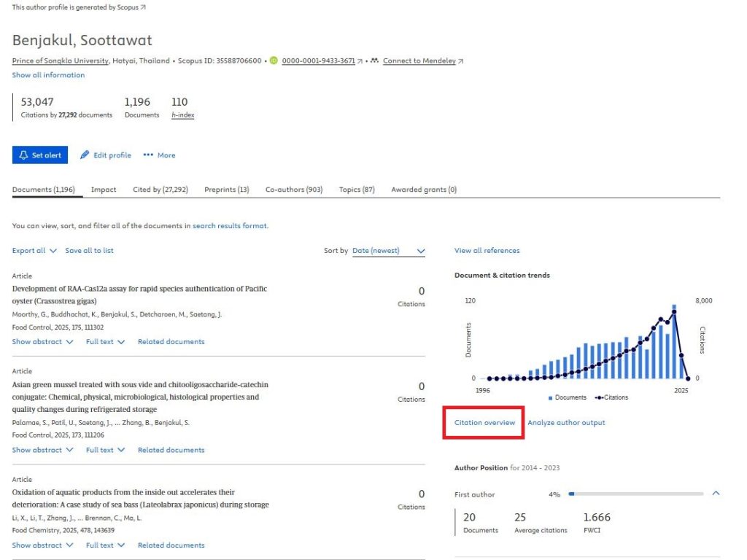Viewport: 747px width, 560px height.
Task: Click Analyze author output link
Action: pyautogui.click(x=566, y=423)
